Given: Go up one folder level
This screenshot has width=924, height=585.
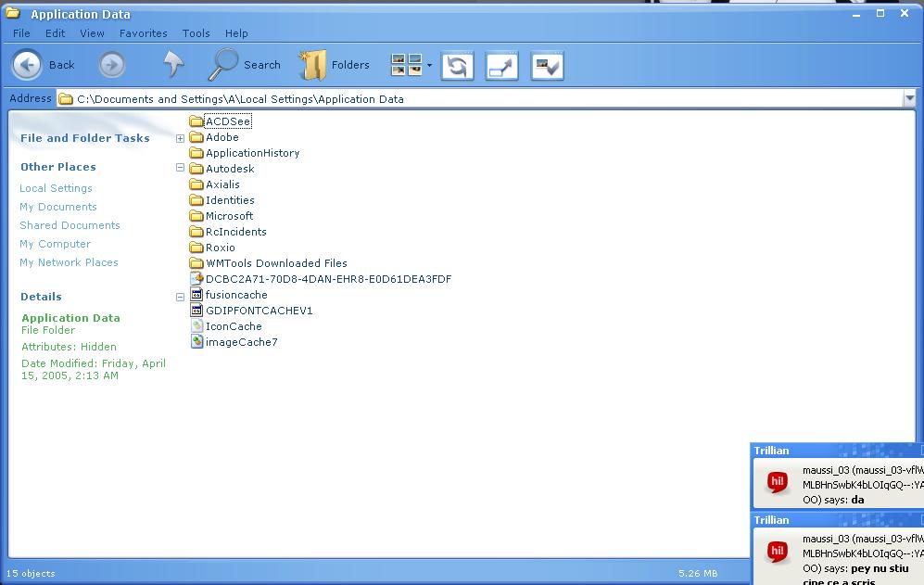Looking at the screenshot, I should coord(173,65).
